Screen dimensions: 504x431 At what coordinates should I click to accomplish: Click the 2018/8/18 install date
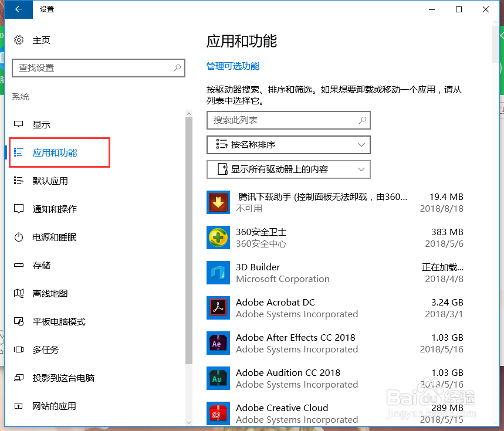442,209
